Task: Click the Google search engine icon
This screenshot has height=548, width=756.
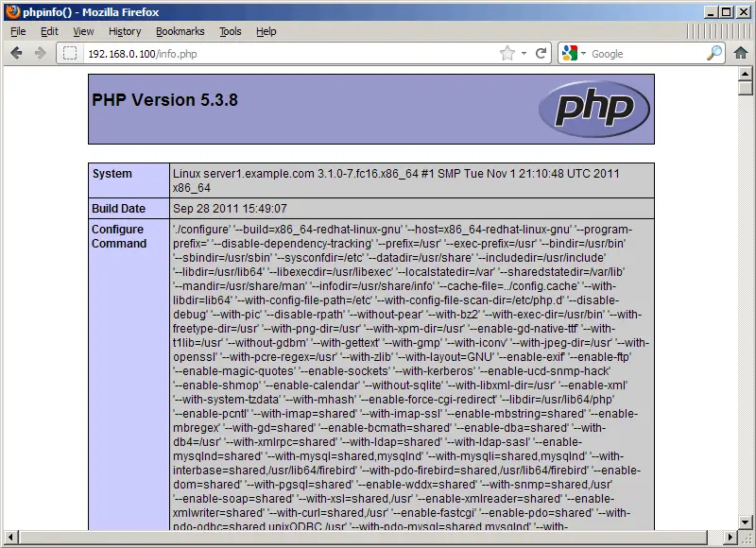Action: (x=570, y=53)
